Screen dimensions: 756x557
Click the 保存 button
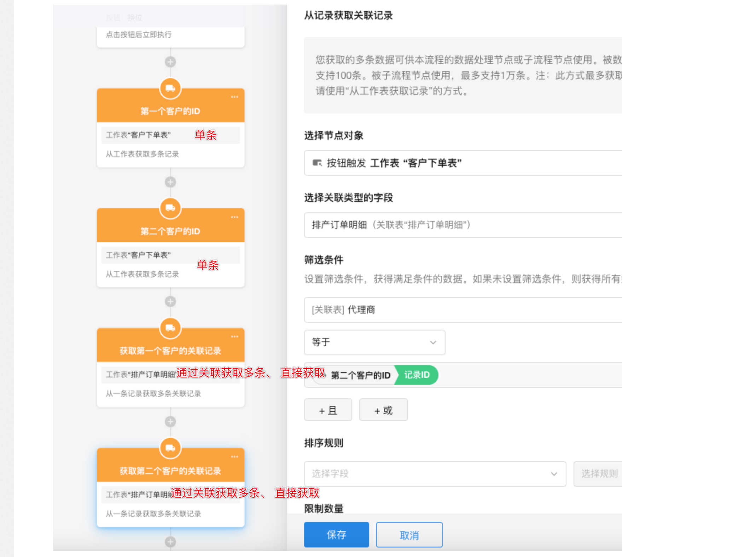(x=336, y=534)
